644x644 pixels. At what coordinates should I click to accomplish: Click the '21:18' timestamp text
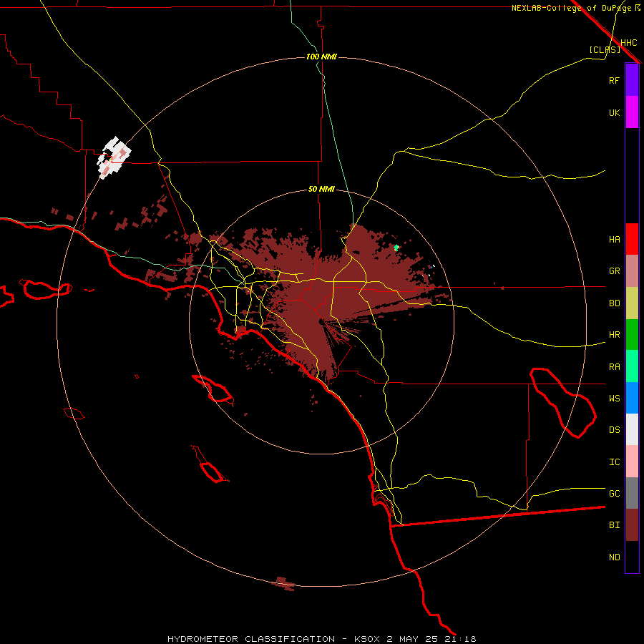460,639
